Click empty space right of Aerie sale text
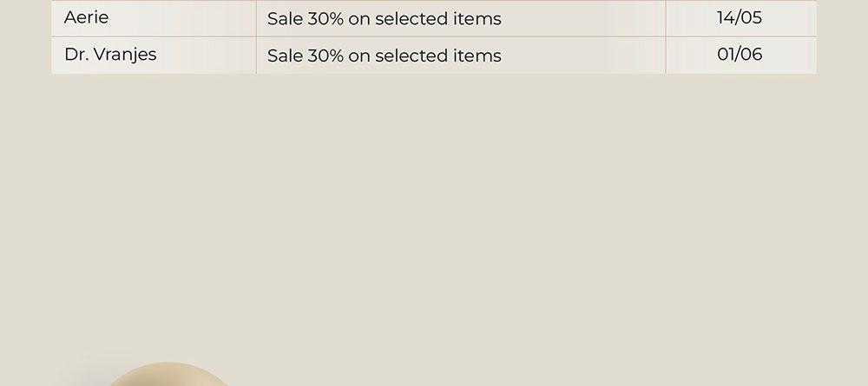Image resolution: width=868 pixels, height=386 pixels. coord(582,19)
